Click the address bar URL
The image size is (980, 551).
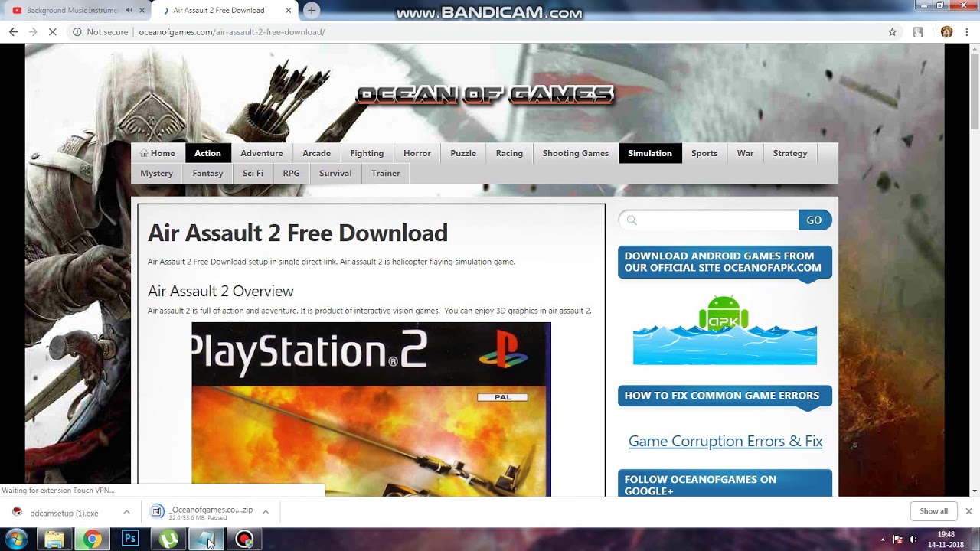[232, 32]
